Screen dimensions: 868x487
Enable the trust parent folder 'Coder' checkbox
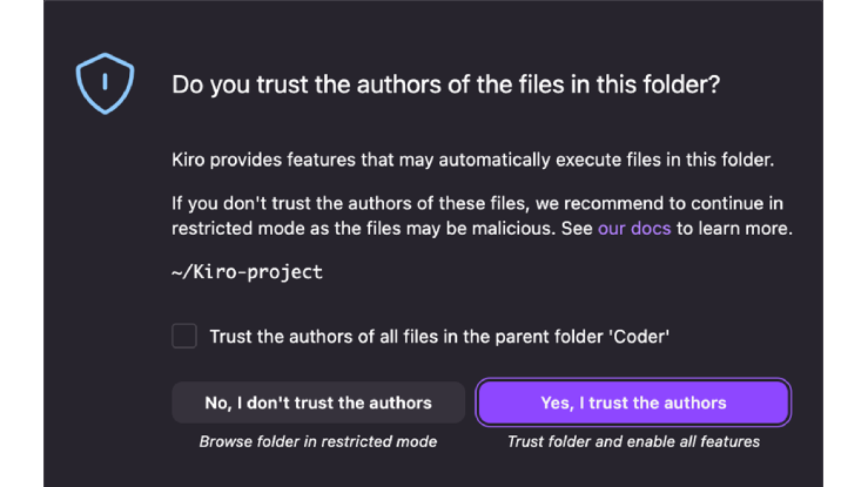click(x=184, y=336)
